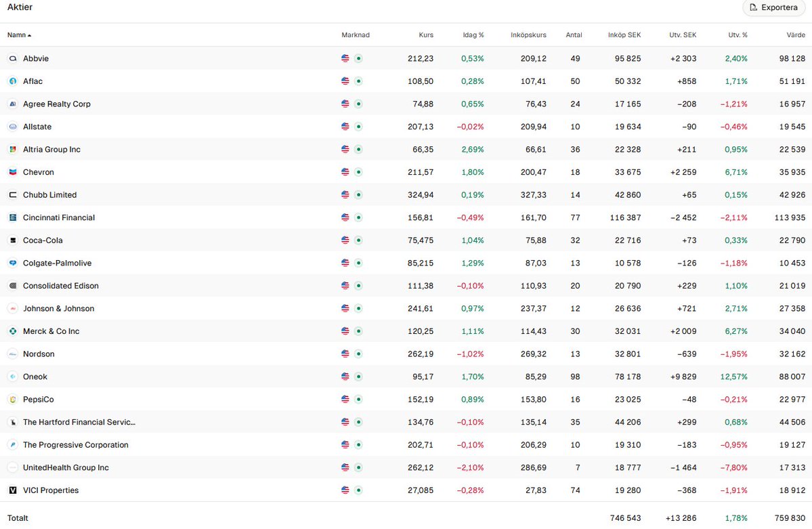Click the Progressive Corporation logo icon
Screen dimensions: 812x529
tap(13, 445)
